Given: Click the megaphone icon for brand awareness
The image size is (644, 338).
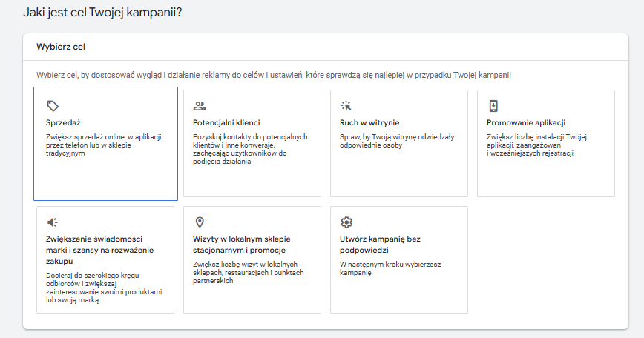Looking at the screenshot, I should tap(52, 222).
